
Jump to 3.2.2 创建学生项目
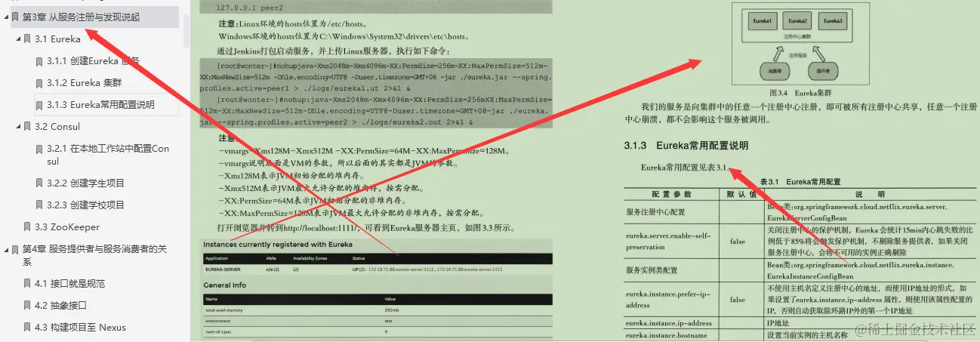pyautogui.click(x=85, y=183)
